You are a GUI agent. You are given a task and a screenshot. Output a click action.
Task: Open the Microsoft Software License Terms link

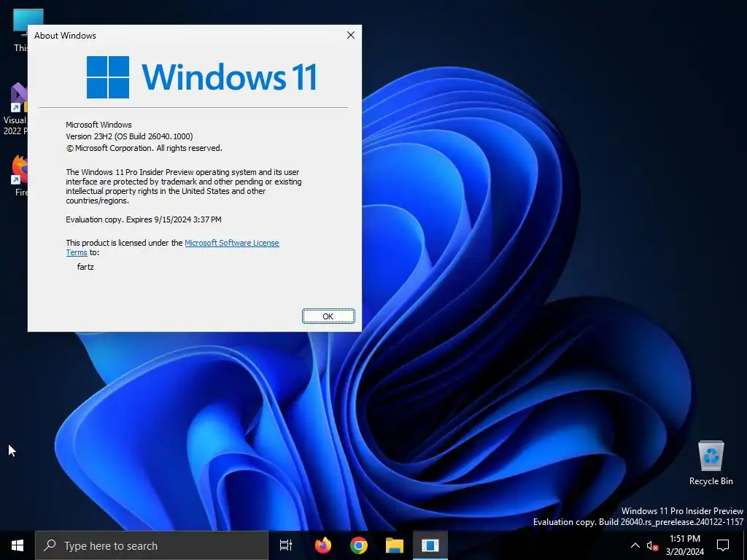[x=231, y=243]
